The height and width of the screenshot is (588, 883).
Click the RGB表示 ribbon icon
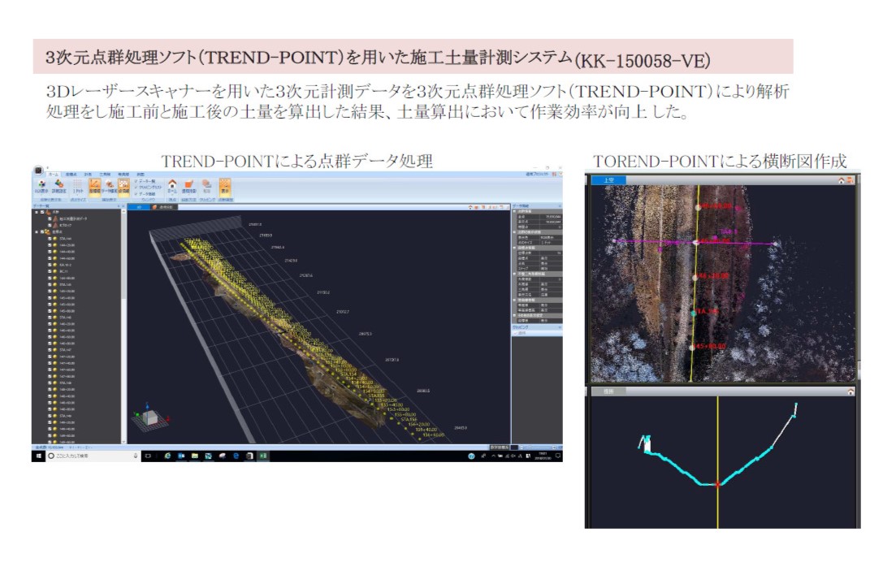pos(41,184)
